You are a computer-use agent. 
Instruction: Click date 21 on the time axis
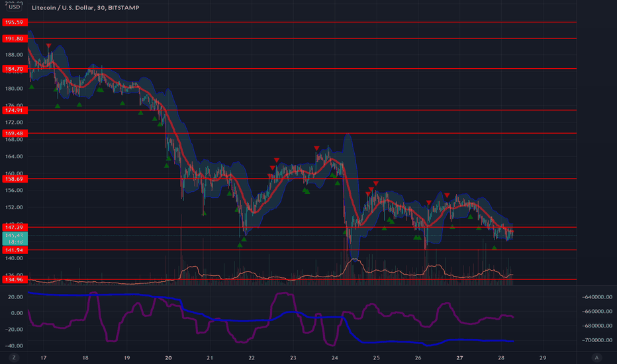pos(210,358)
